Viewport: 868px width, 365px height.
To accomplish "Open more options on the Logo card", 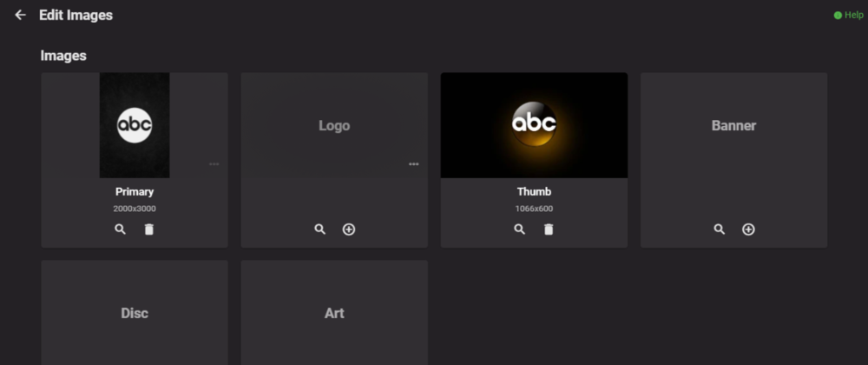I will (x=414, y=164).
